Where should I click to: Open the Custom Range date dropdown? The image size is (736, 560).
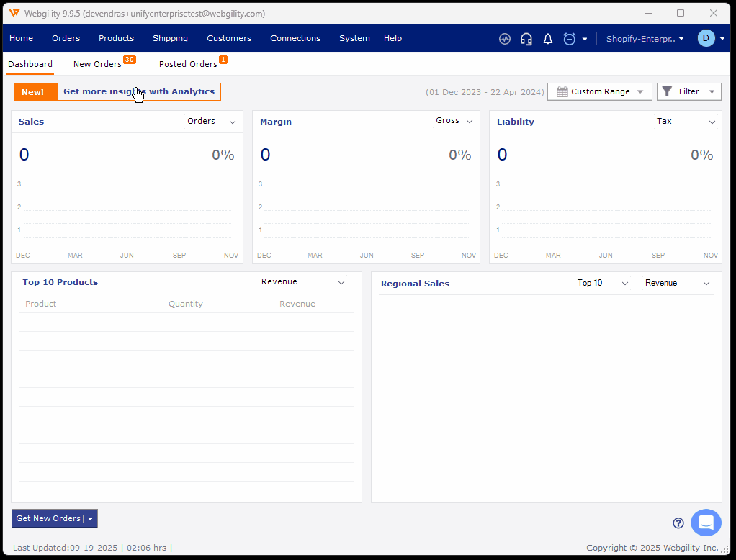click(600, 91)
